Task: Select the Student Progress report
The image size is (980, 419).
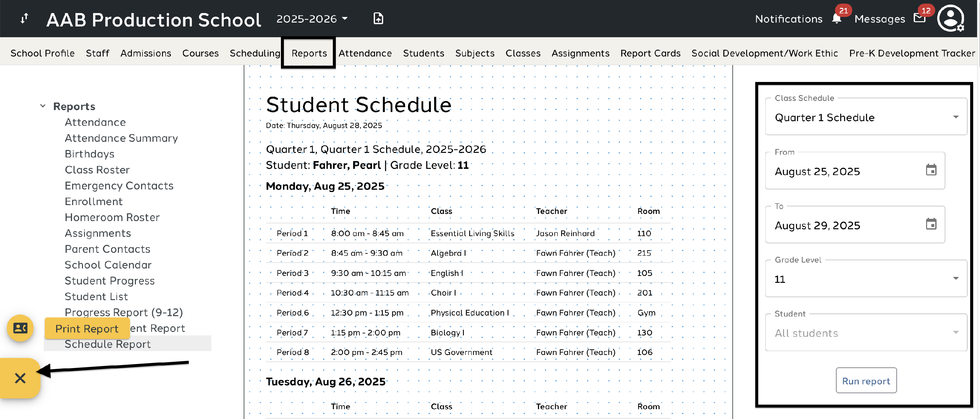Action: coord(109,281)
